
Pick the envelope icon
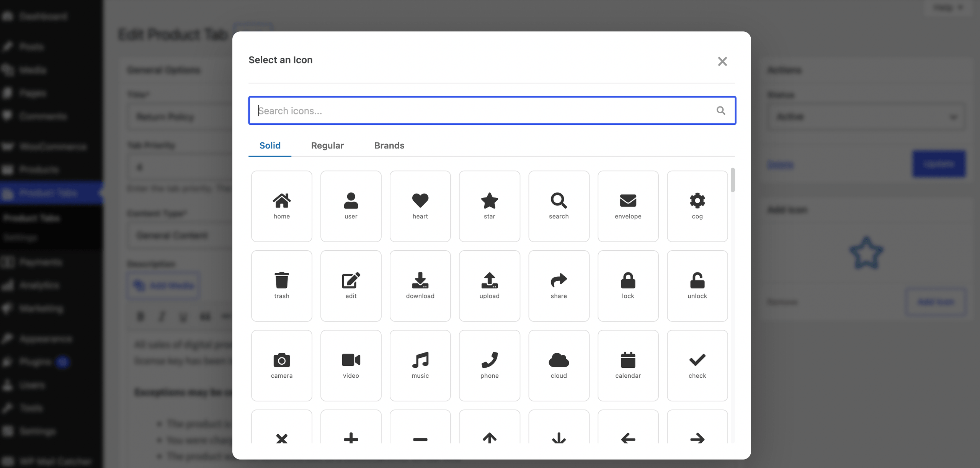pyautogui.click(x=628, y=206)
